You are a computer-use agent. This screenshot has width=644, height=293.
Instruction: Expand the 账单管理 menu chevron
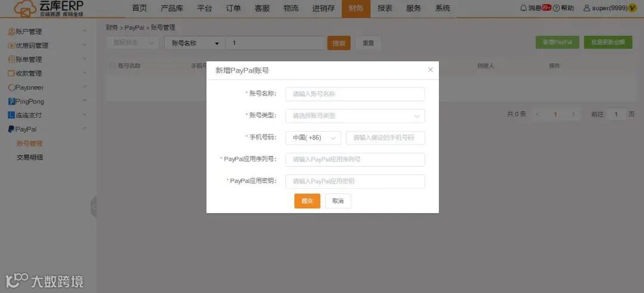click(x=84, y=59)
